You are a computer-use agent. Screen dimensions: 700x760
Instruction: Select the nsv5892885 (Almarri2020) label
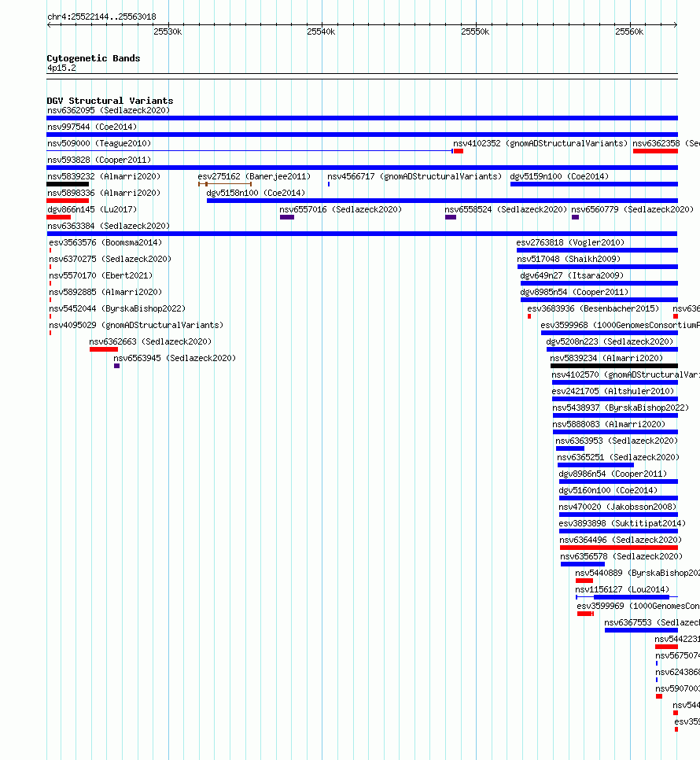[105, 292]
